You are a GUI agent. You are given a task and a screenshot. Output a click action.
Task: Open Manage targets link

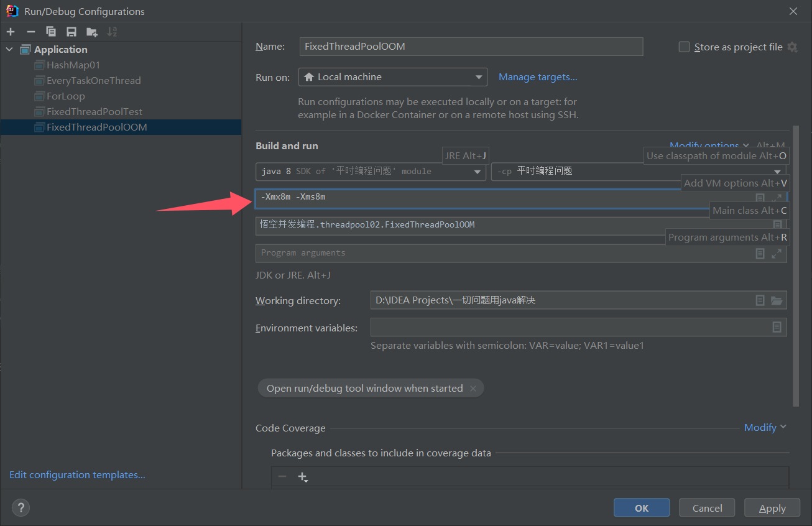tap(537, 76)
